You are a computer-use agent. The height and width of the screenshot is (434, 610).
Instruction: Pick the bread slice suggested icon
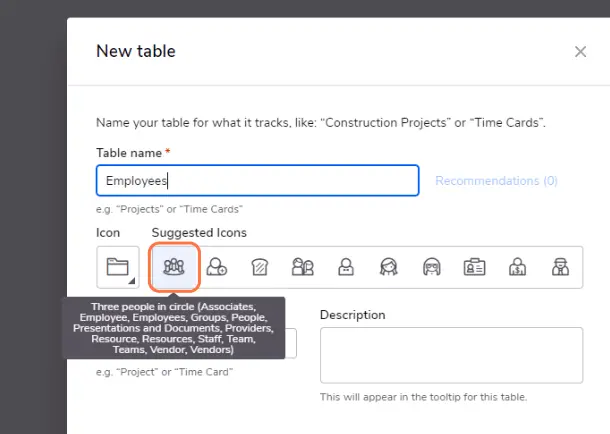pyautogui.click(x=260, y=267)
